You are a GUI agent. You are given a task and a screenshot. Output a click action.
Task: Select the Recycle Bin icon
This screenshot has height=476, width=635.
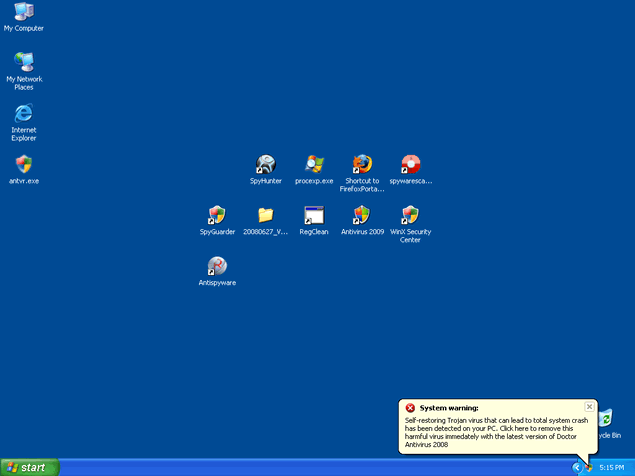[x=608, y=420]
